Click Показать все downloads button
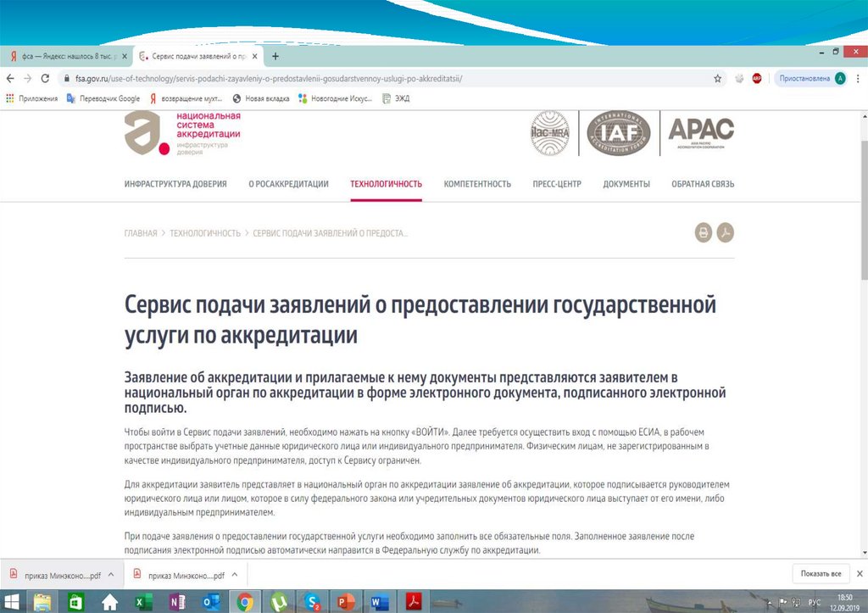This screenshot has width=868, height=613. coord(821,574)
